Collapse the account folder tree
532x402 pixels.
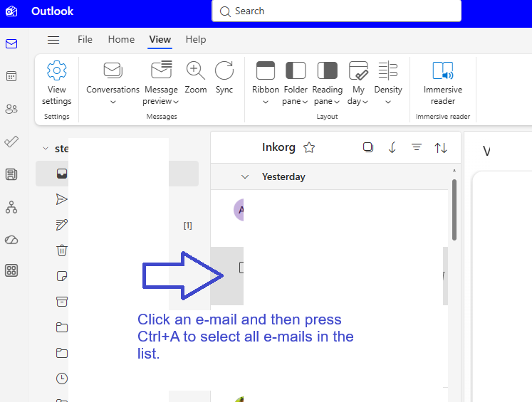pos(46,149)
